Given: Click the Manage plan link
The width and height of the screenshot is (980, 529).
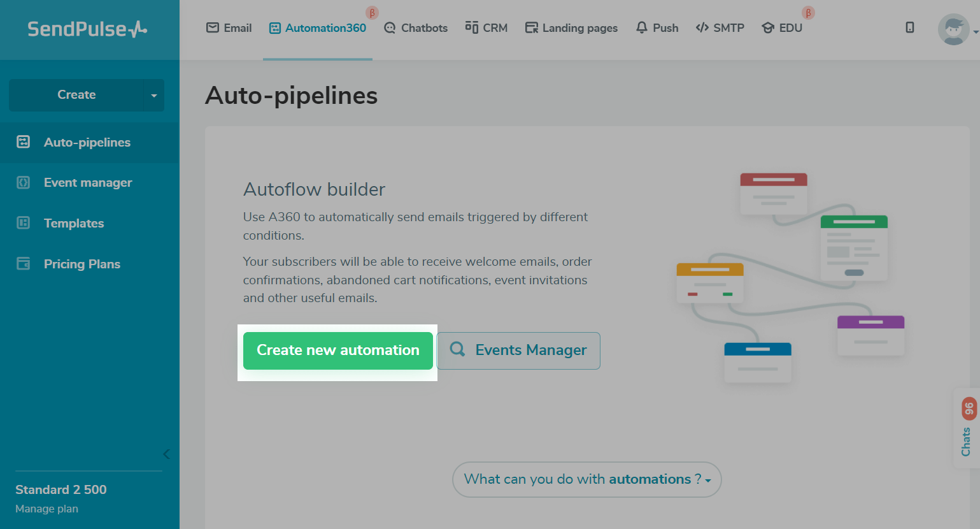Looking at the screenshot, I should tap(46, 509).
